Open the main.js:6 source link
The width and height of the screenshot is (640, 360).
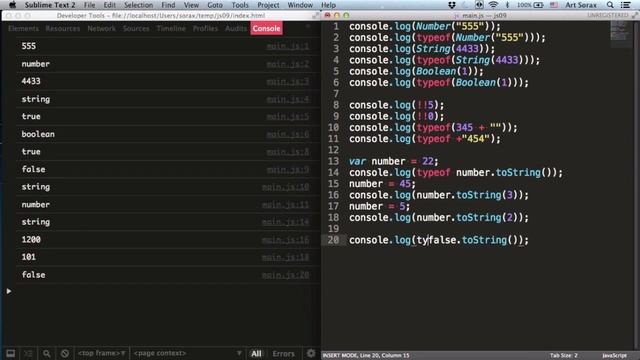pyautogui.click(x=288, y=134)
